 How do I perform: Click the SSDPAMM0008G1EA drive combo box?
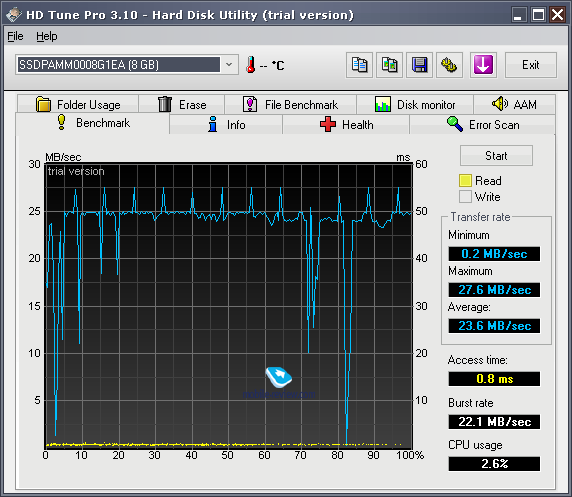(x=127, y=65)
